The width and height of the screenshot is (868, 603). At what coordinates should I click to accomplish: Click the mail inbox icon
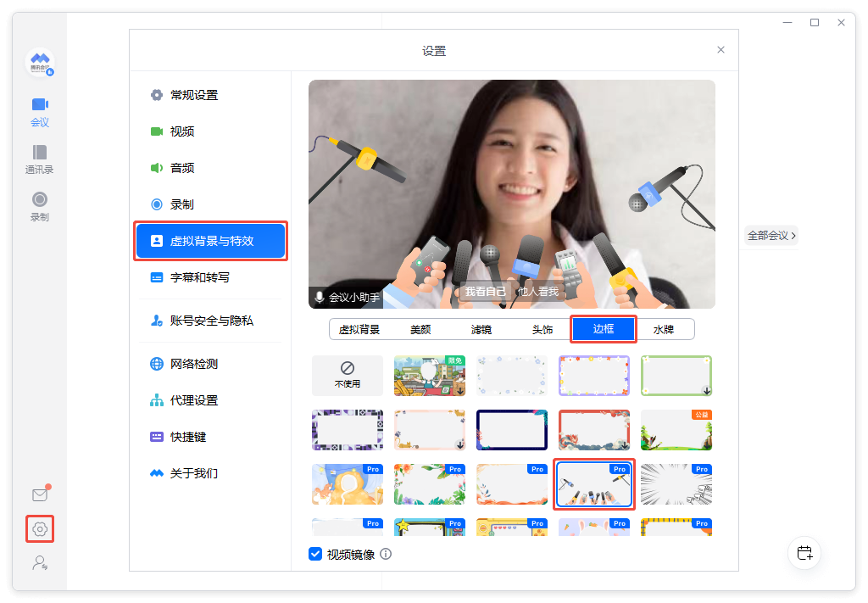coord(40,494)
